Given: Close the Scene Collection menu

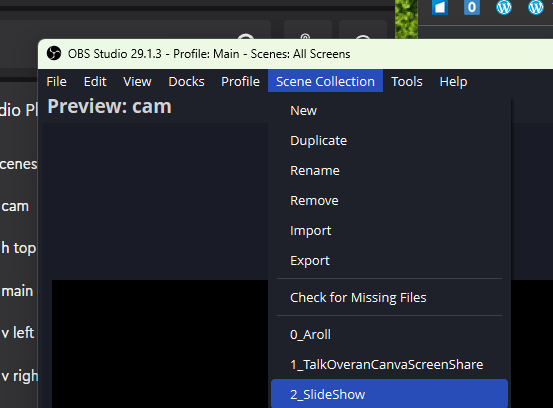Looking at the screenshot, I should coord(325,81).
